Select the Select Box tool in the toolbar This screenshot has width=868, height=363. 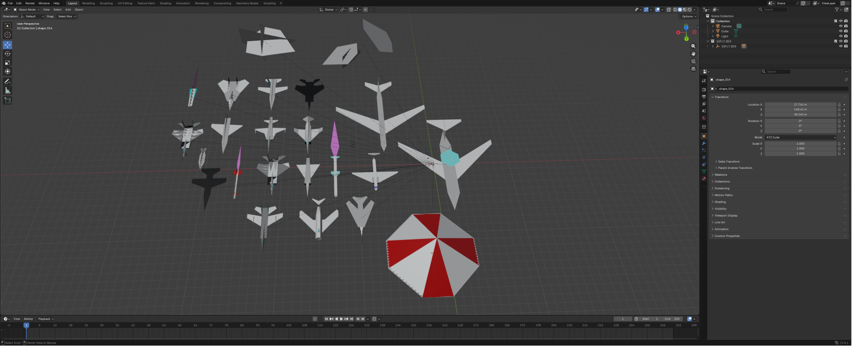coord(8,26)
